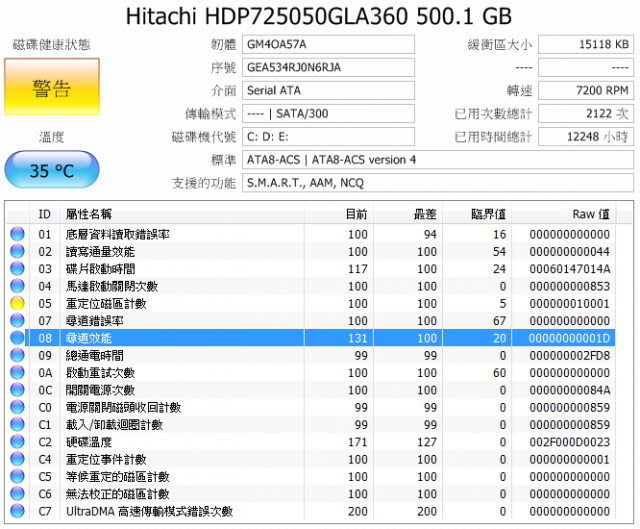Click blue status icon of row 02
The height and width of the screenshot is (529, 640).
point(17,251)
